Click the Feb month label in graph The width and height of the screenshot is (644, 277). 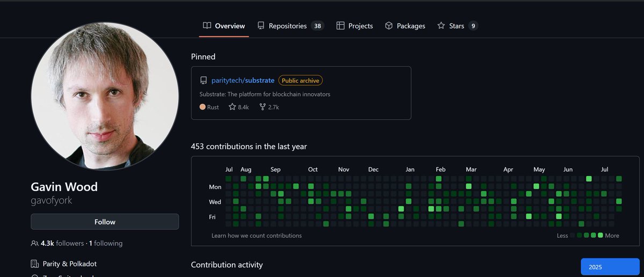(441, 169)
